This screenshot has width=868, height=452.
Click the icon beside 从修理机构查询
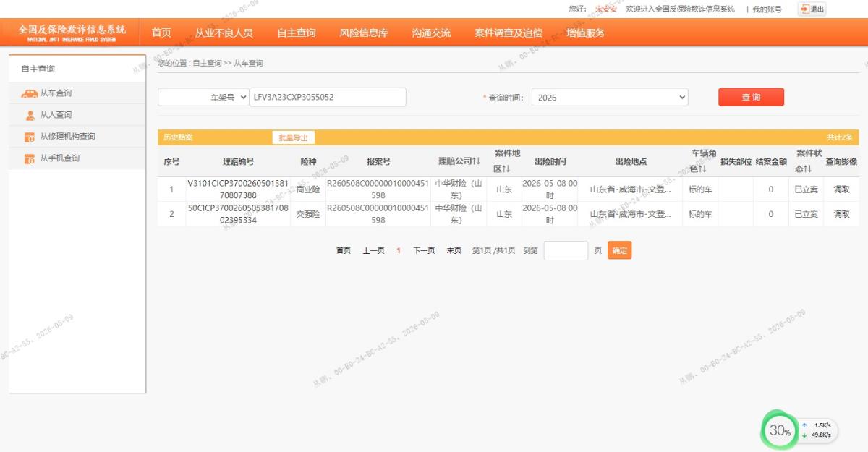[x=30, y=137]
